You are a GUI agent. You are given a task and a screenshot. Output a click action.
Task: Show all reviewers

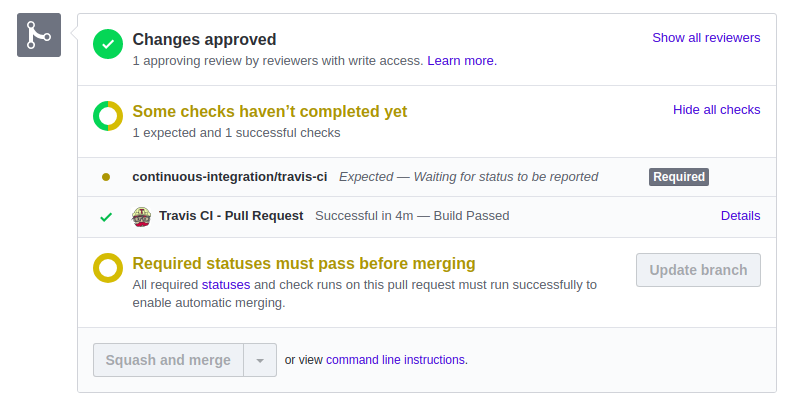point(706,38)
